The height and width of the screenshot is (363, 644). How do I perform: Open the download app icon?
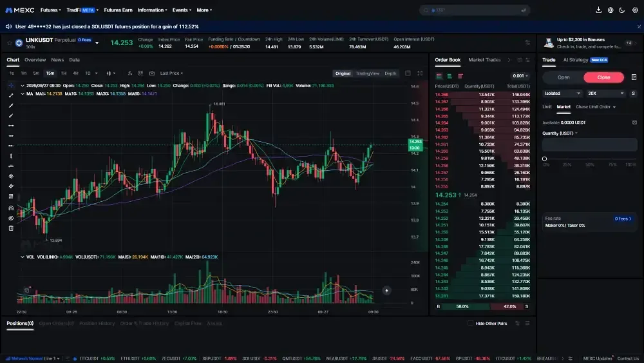pyautogui.click(x=598, y=10)
